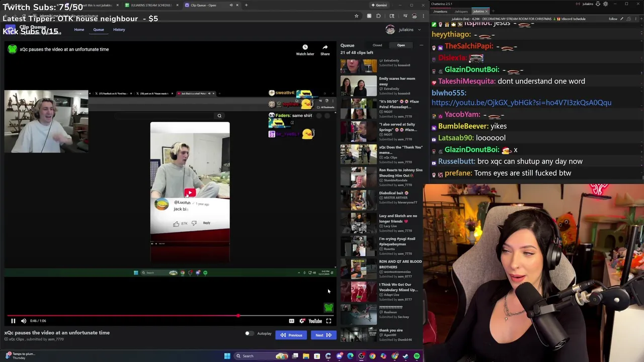Image resolution: width=644 pixels, height=362 pixels.
Task: Open the Home page in Clip Queue
Action: 79,30
